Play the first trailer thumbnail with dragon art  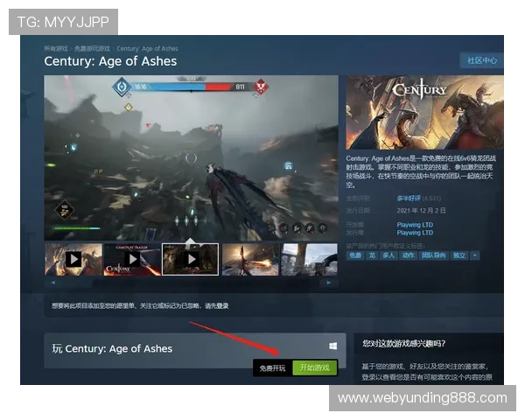coord(73,260)
